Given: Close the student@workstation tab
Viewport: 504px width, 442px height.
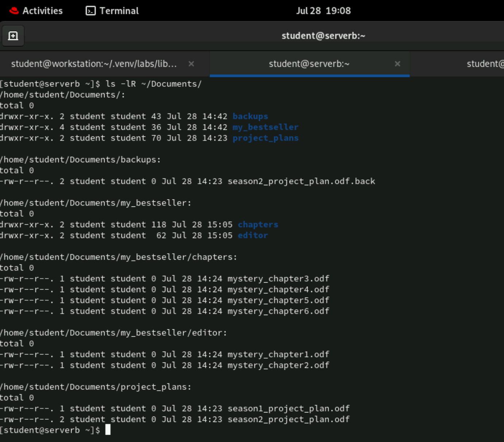Looking at the screenshot, I should 191,64.
